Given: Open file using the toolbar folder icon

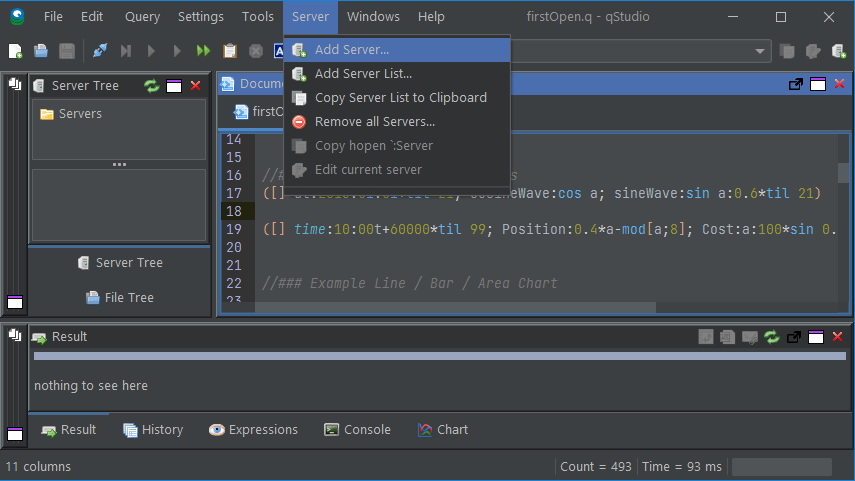Looking at the screenshot, I should tap(41, 51).
